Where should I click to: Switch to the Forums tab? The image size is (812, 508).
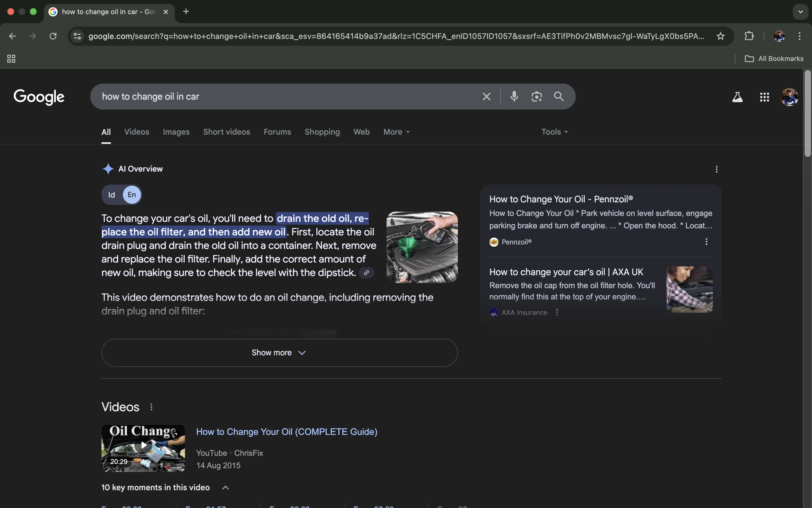[x=277, y=132]
